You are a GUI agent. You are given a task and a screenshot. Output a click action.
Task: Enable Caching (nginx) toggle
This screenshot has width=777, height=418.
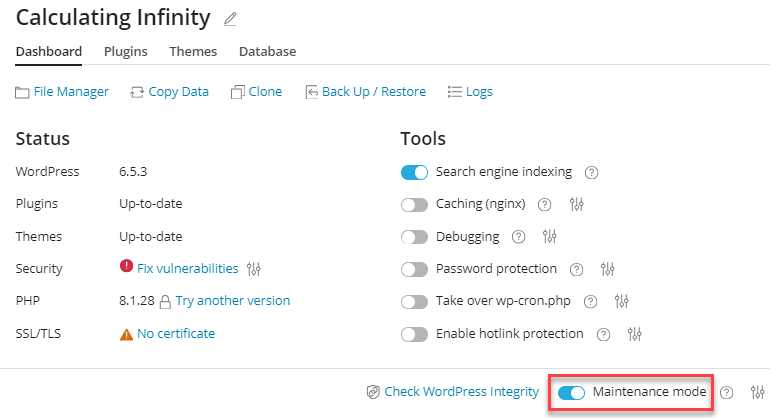(x=414, y=204)
